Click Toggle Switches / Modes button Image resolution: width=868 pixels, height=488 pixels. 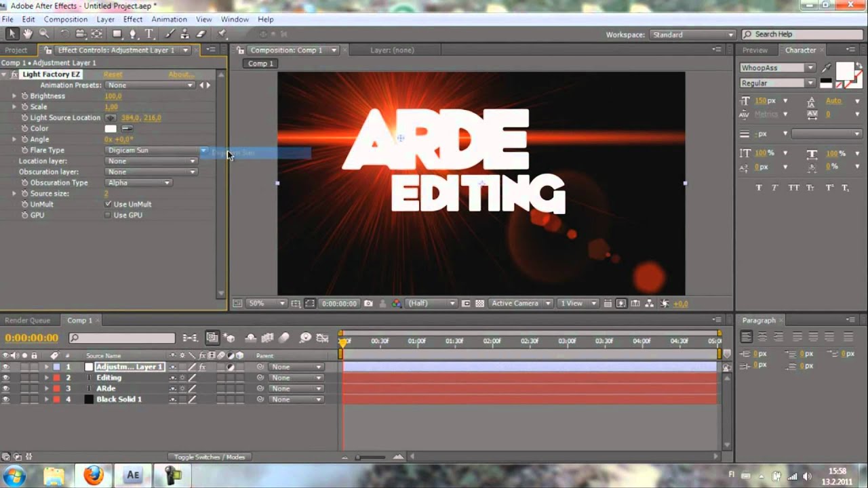point(209,457)
